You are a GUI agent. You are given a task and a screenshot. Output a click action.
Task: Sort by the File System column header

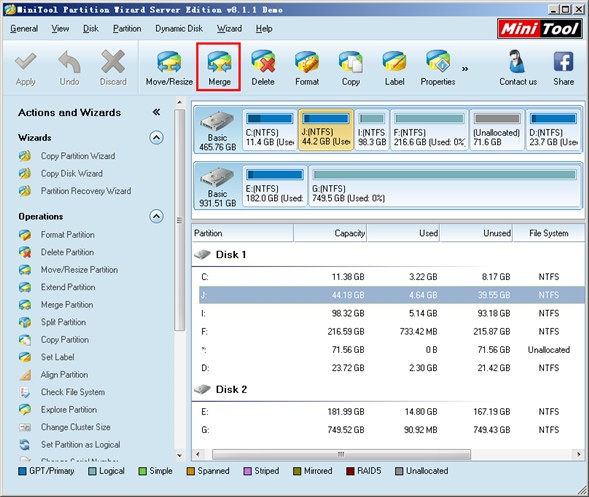point(549,233)
